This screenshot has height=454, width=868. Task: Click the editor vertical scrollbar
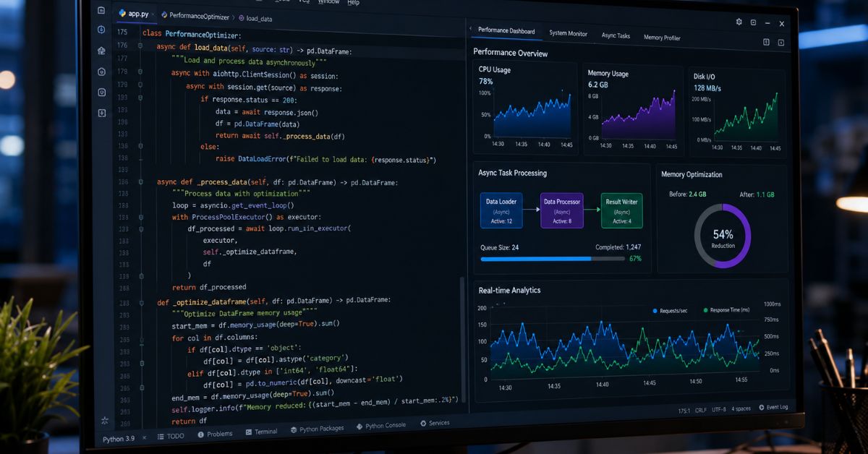(x=462, y=340)
